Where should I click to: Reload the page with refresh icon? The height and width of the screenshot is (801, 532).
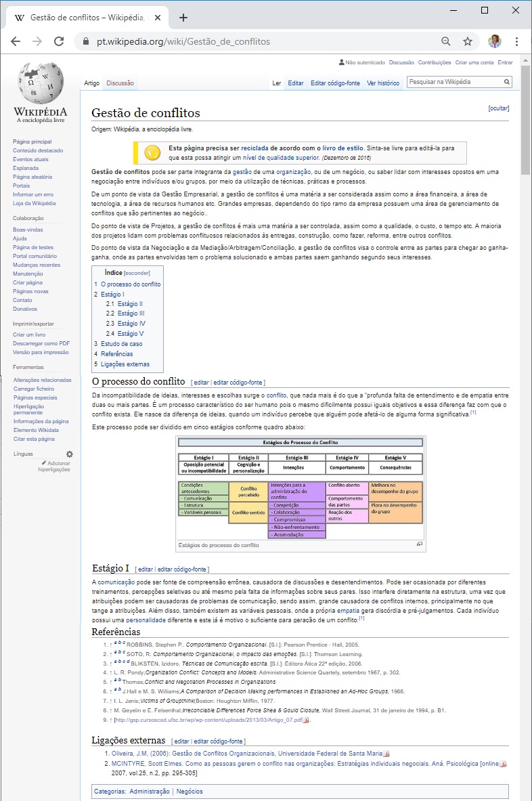59,41
